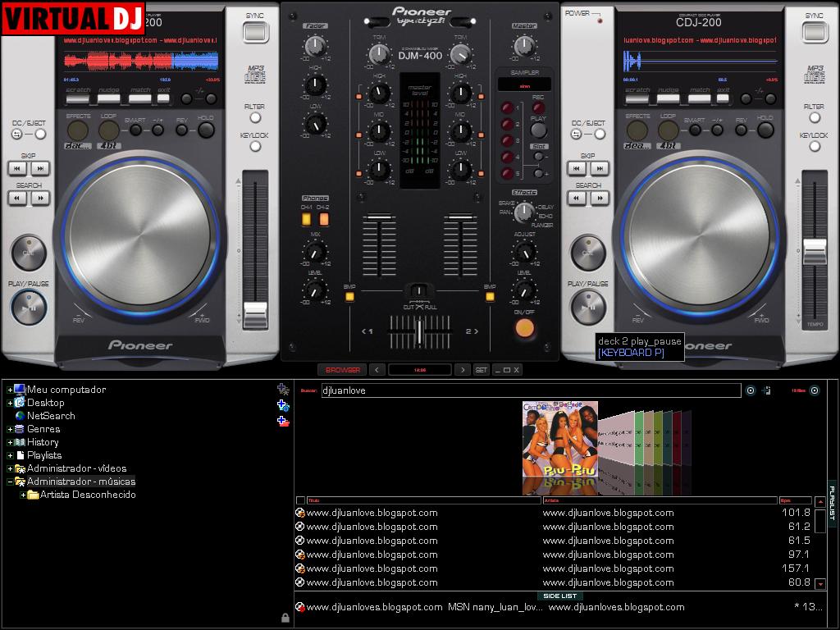Click the album cover thumbnail
Viewport: 840px width, 630px height.
[559, 440]
